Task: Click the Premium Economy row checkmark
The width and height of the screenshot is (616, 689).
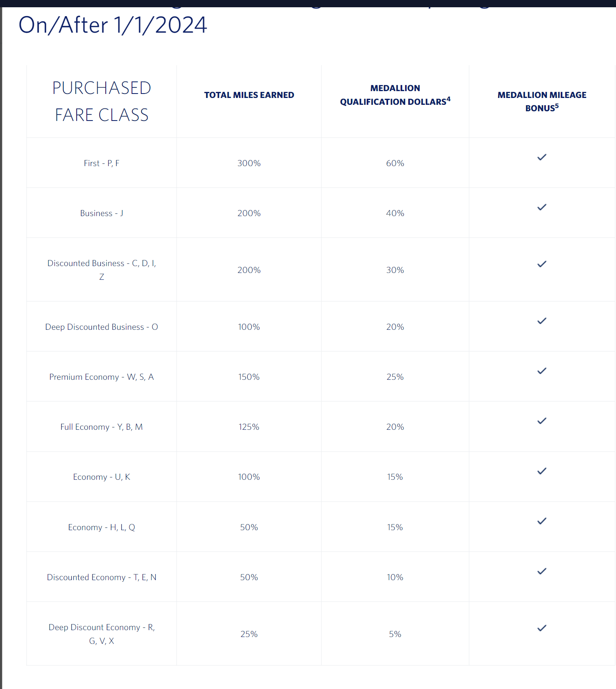Action: [542, 371]
